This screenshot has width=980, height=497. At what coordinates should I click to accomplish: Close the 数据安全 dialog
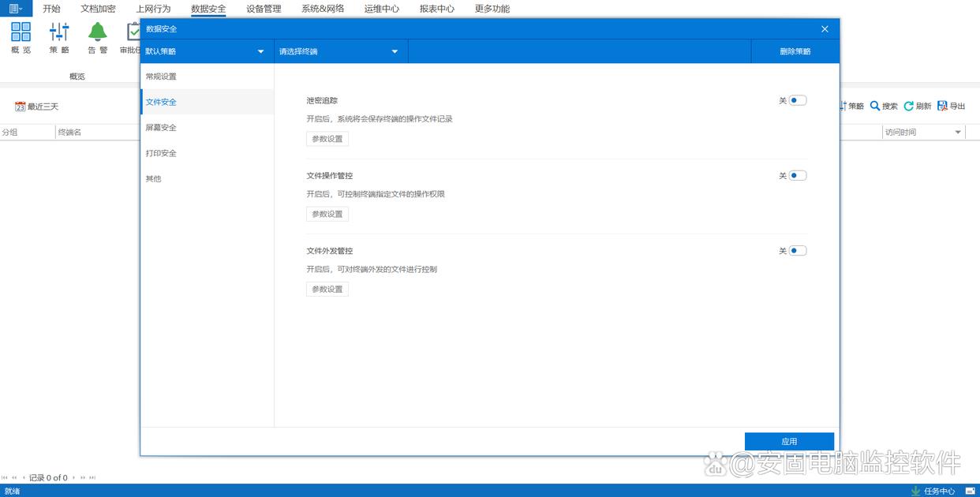coord(825,28)
